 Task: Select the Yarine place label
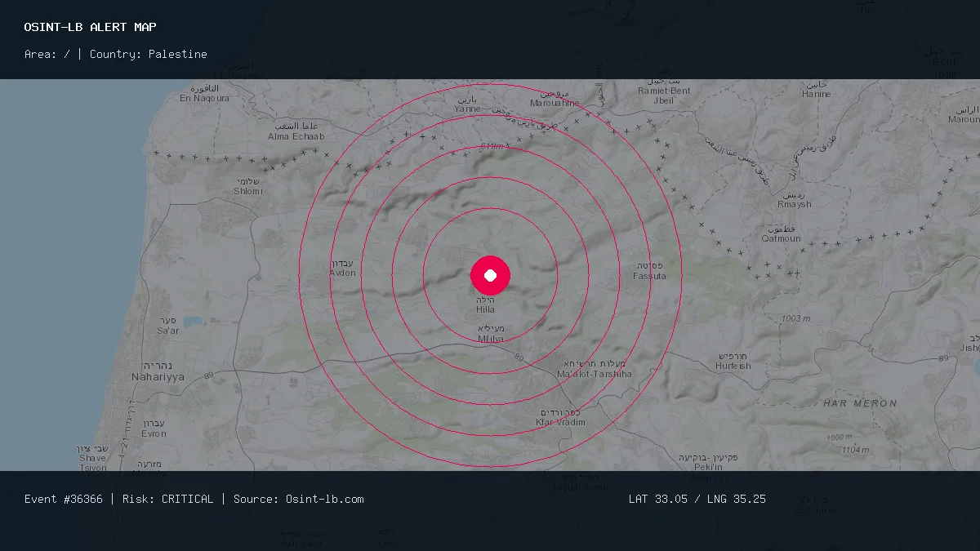point(468,103)
